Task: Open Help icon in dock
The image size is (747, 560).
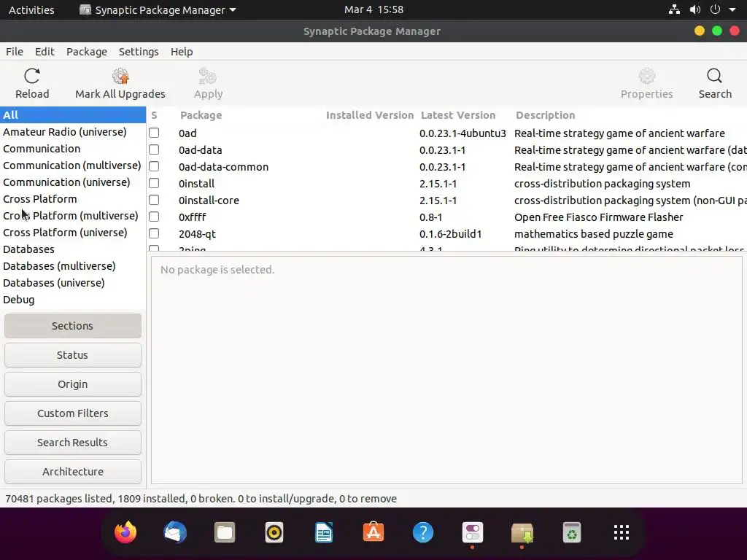Action: [x=422, y=532]
